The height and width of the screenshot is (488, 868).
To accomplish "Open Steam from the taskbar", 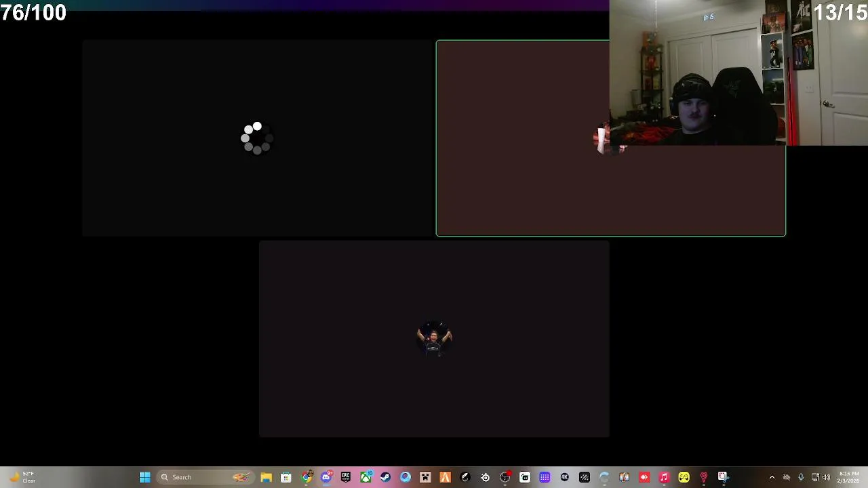I will point(385,477).
